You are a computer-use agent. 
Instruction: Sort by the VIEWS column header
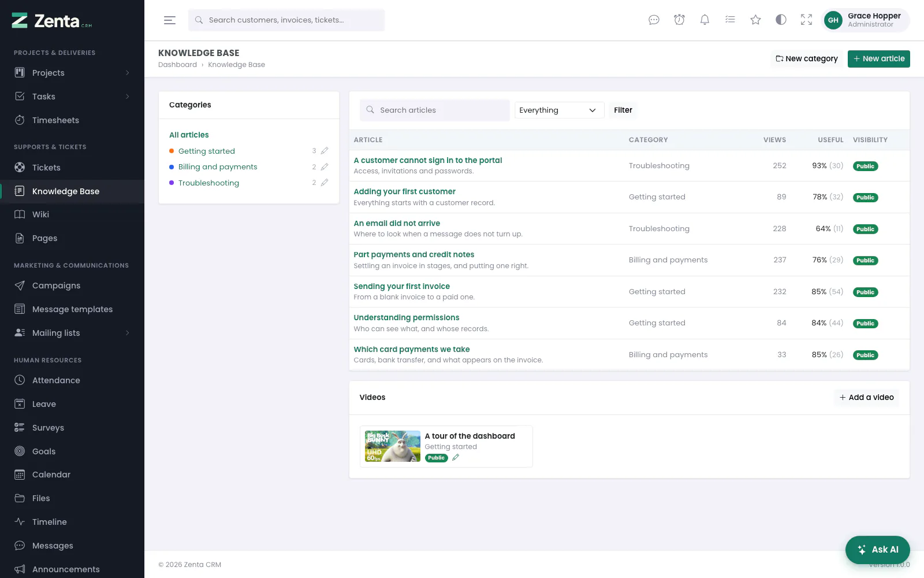point(774,140)
